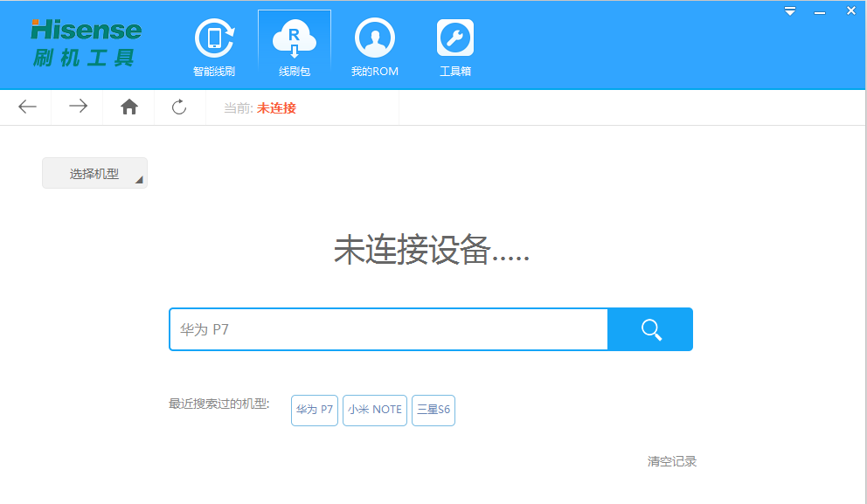Select the 三星S6 recent search tag
The image size is (867, 504).
click(x=433, y=410)
